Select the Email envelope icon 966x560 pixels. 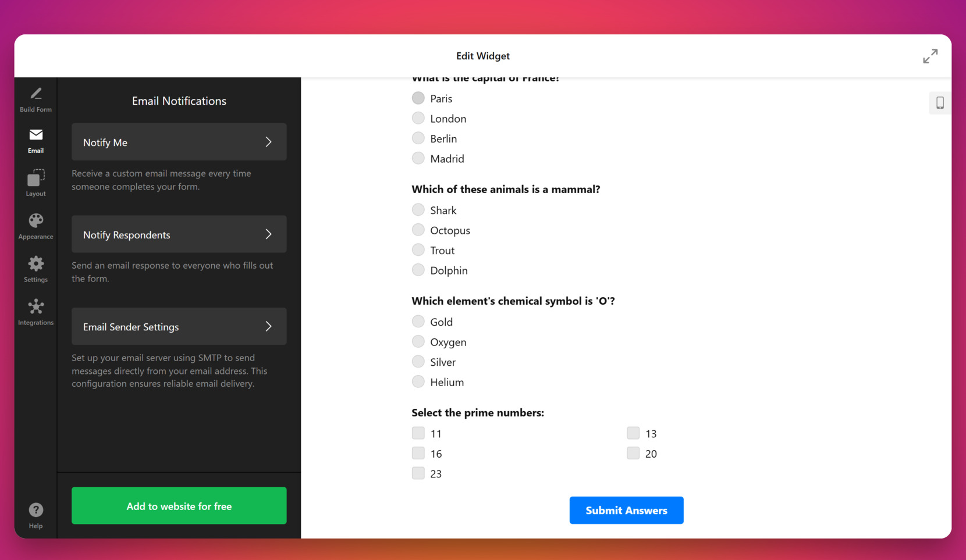[x=35, y=135]
